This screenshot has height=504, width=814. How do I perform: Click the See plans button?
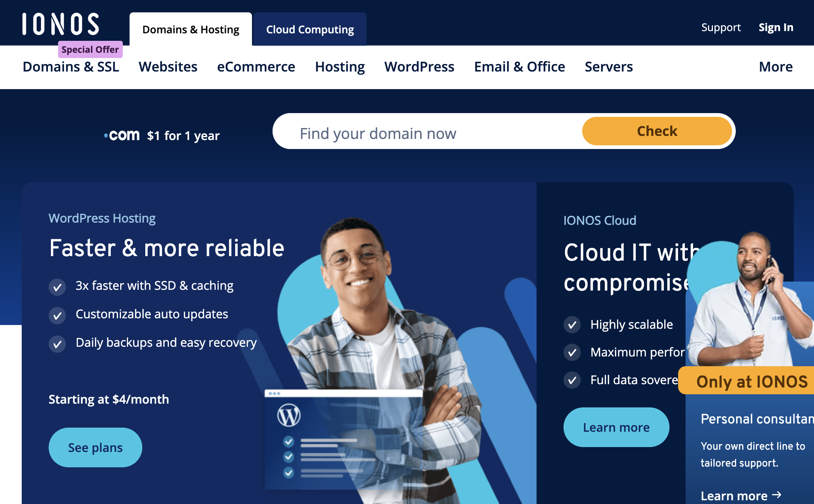(x=95, y=447)
